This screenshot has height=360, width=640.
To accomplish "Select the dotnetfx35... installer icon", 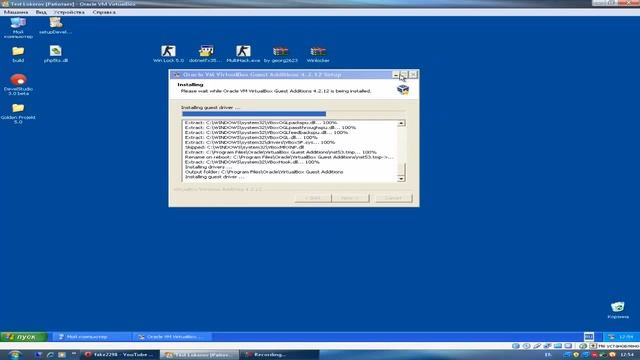I will (205, 54).
